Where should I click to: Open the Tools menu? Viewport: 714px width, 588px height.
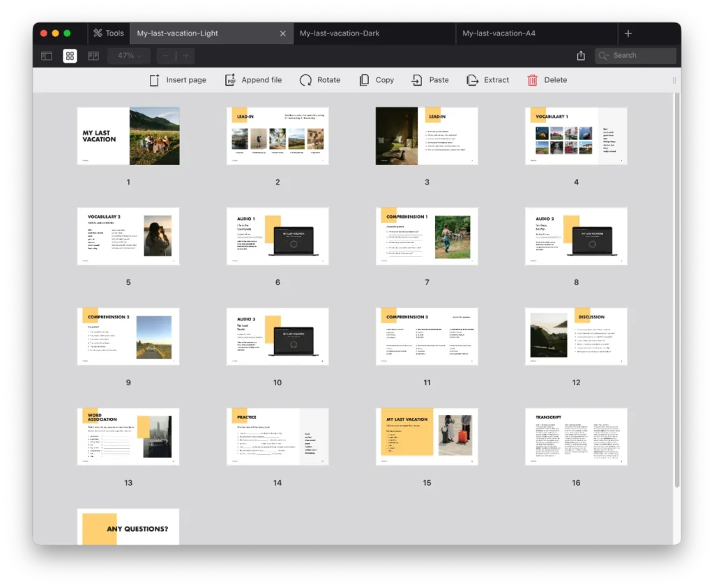108,33
